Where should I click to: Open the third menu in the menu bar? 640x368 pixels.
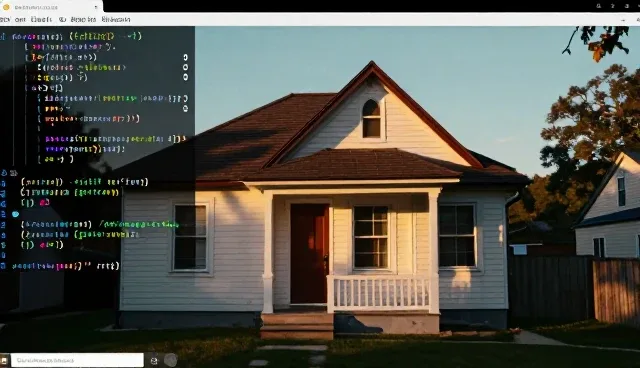tap(41, 20)
